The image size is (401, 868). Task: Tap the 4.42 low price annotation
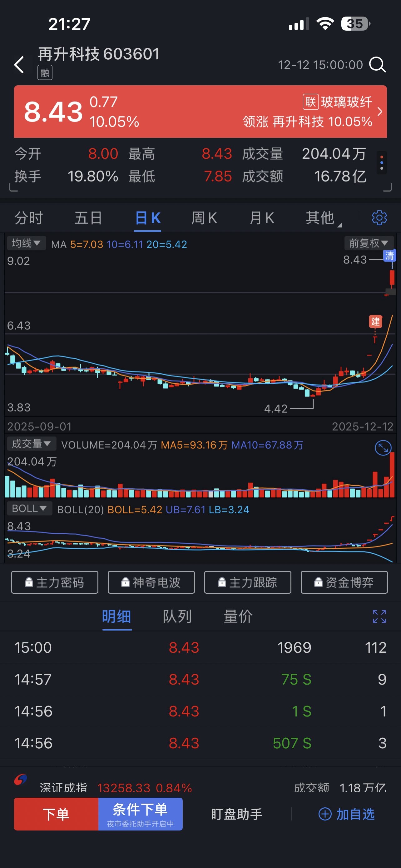coord(276,409)
